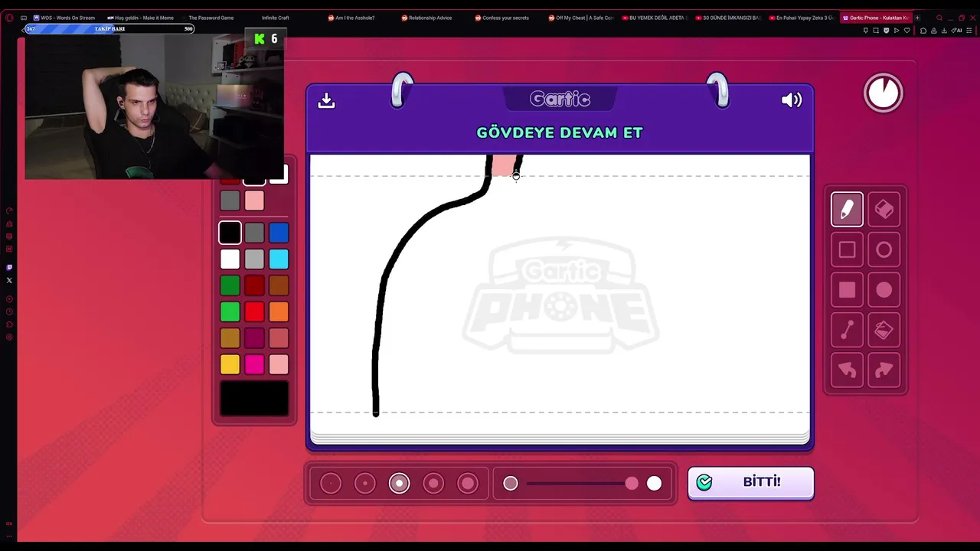The image size is (980, 551).
Task: Select the straight line tool
Action: 847,330
